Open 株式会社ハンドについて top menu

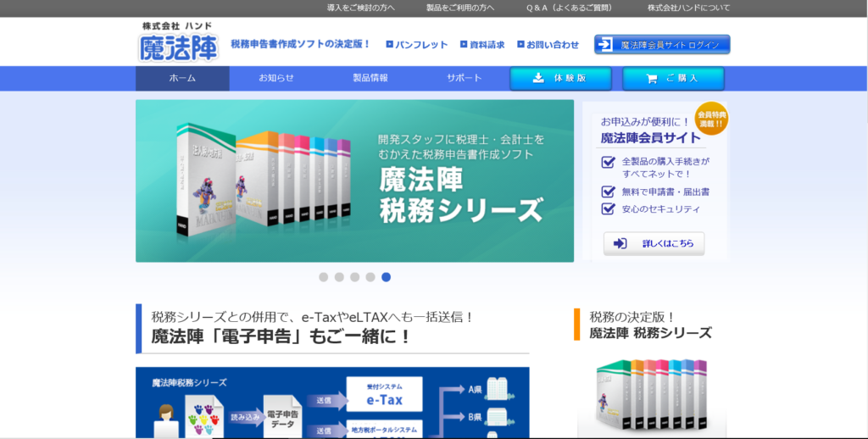(688, 8)
